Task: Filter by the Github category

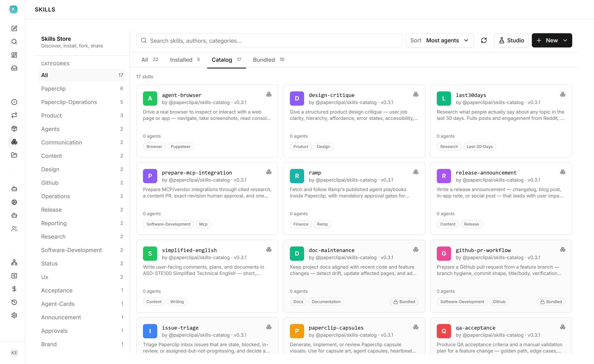Action: (x=82, y=183)
